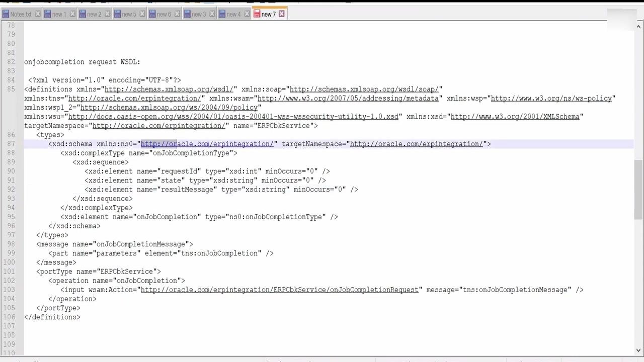This screenshot has height=362, width=644.
Task: Place cursor on 'onJobCompletionType' complexType line
Action: (149, 153)
